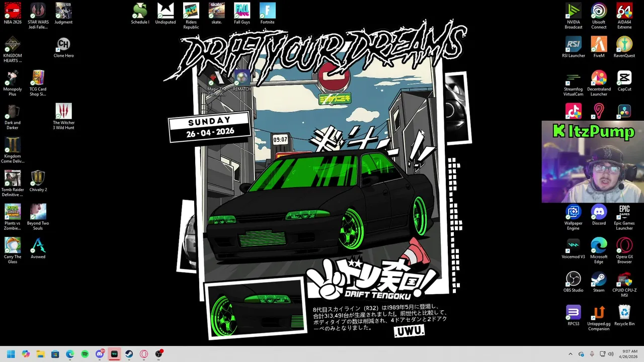
Task: Expand the hidden system tray icons
Action: (x=570, y=354)
